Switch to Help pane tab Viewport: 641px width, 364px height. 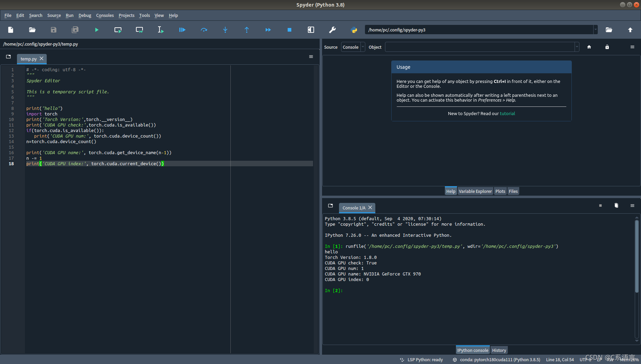coord(451,191)
